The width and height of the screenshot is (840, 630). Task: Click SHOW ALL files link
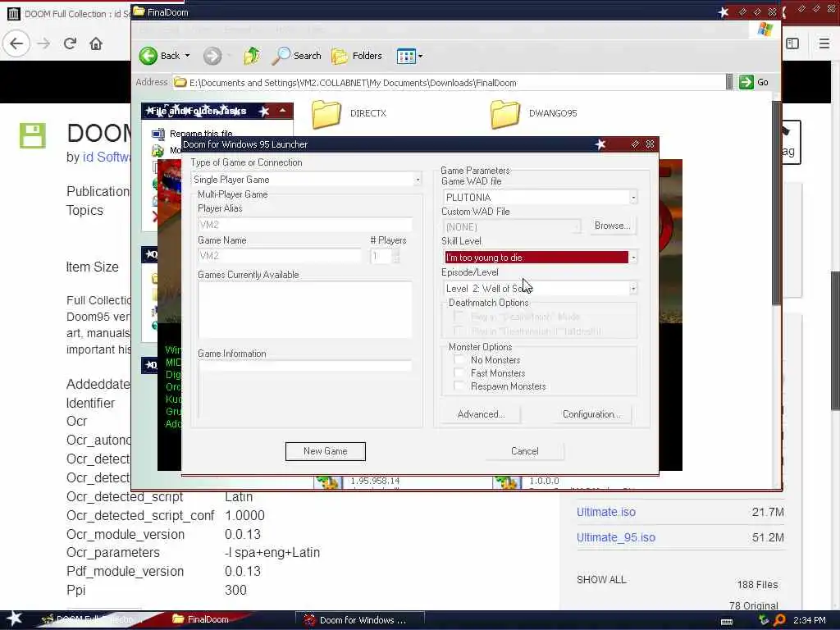pos(601,580)
